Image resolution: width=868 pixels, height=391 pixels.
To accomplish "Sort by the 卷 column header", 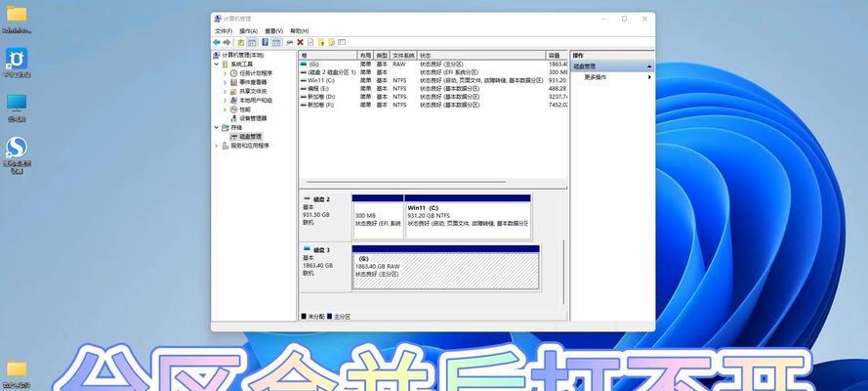I will (x=328, y=56).
